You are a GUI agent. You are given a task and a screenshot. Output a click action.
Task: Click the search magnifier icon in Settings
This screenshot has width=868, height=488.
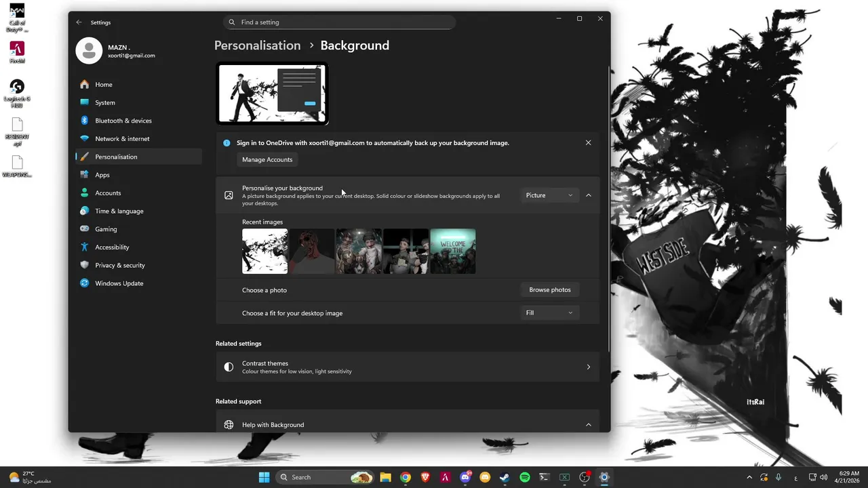click(x=232, y=22)
